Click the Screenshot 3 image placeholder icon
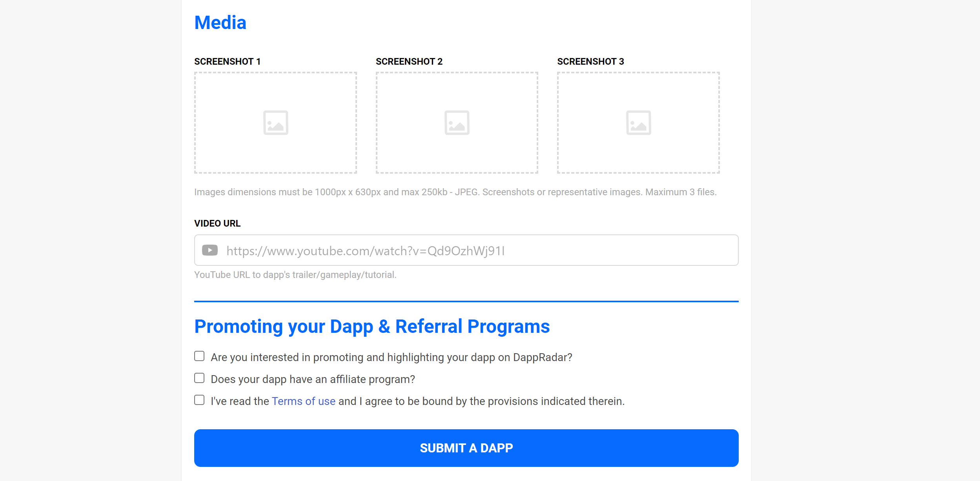 [x=638, y=123]
